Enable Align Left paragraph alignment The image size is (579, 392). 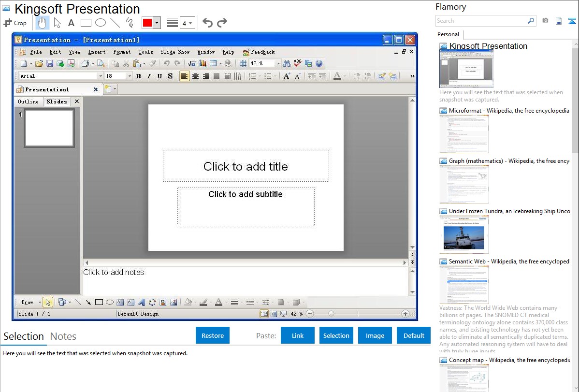(x=184, y=76)
